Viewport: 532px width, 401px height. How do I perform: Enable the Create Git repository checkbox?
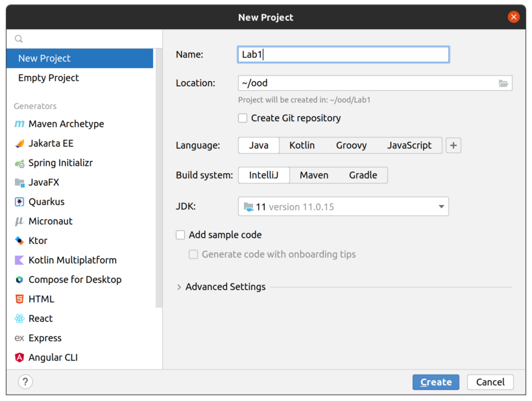coord(243,118)
